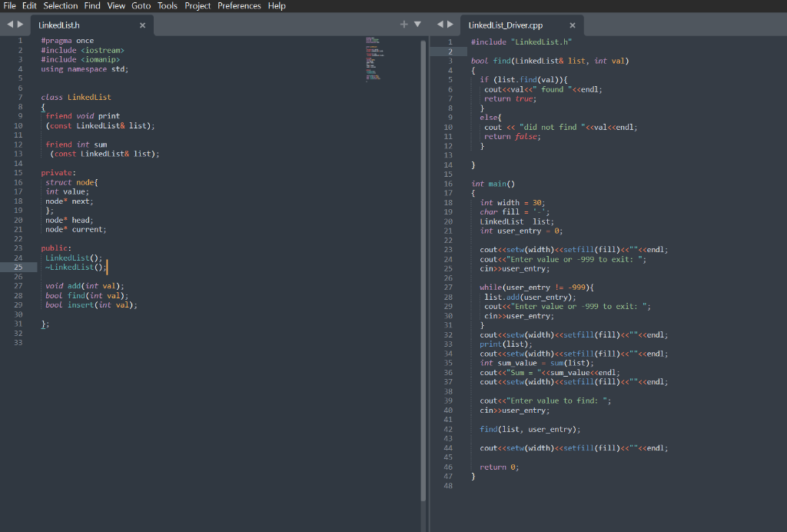Close the LinkedList.h tab

tap(142, 25)
